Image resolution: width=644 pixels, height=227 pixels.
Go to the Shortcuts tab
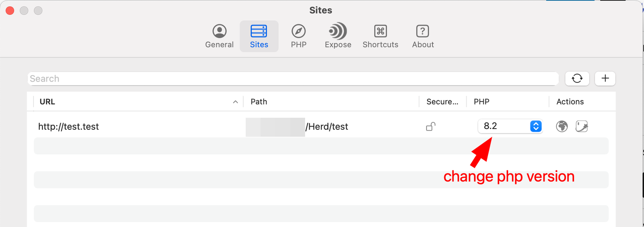coord(380,36)
